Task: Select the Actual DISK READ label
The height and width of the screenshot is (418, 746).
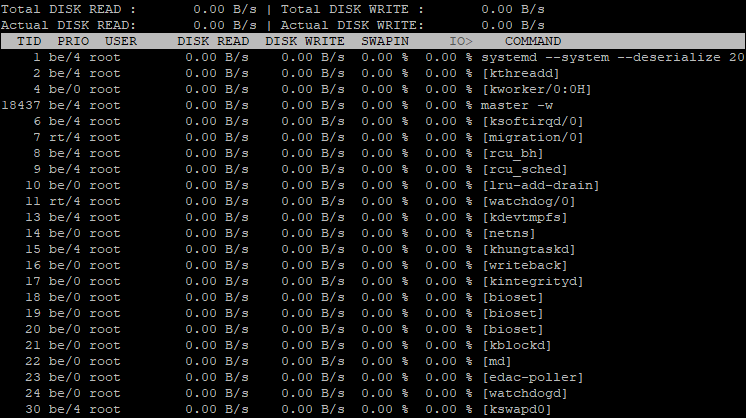Action: [x=69, y=25]
